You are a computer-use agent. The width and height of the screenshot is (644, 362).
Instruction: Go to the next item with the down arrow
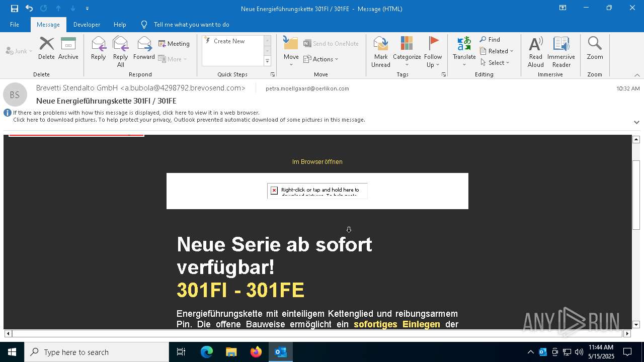point(73,8)
